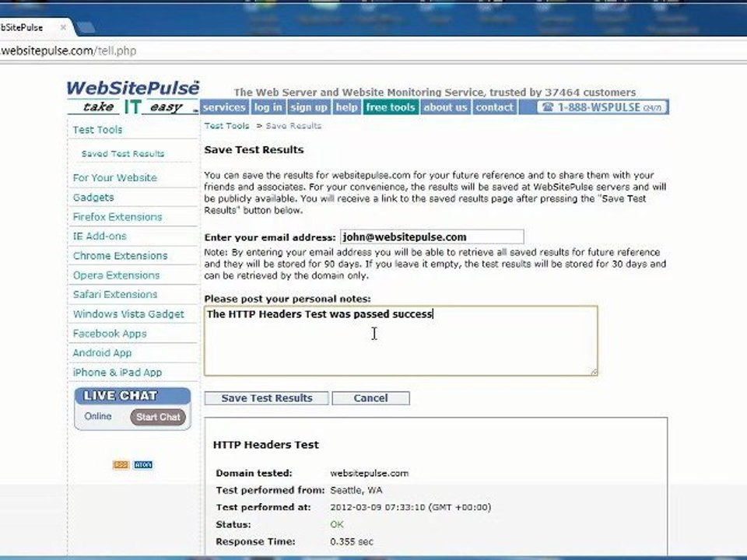The width and height of the screenshot is (747, 560).
Task: Click the Atom feed icon
Action: pos(143,465)
